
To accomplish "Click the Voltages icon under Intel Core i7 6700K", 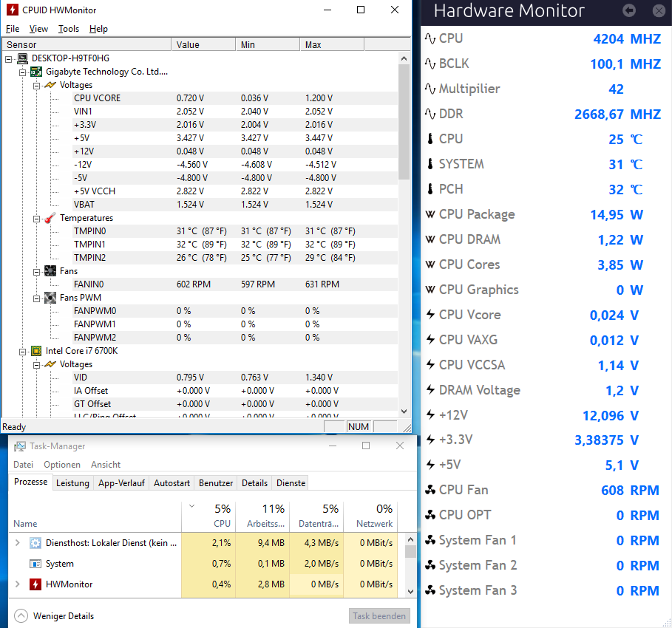I will coord(50,364).
